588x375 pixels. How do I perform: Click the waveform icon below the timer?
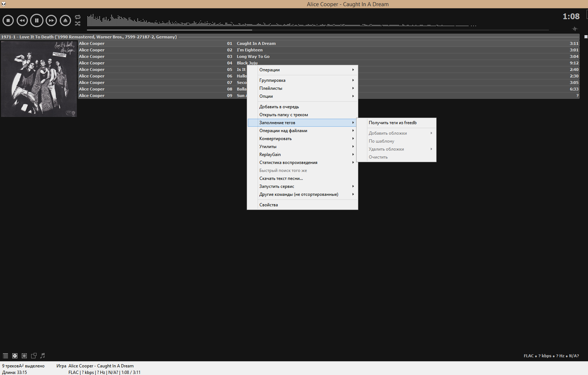tap(575, 29)
